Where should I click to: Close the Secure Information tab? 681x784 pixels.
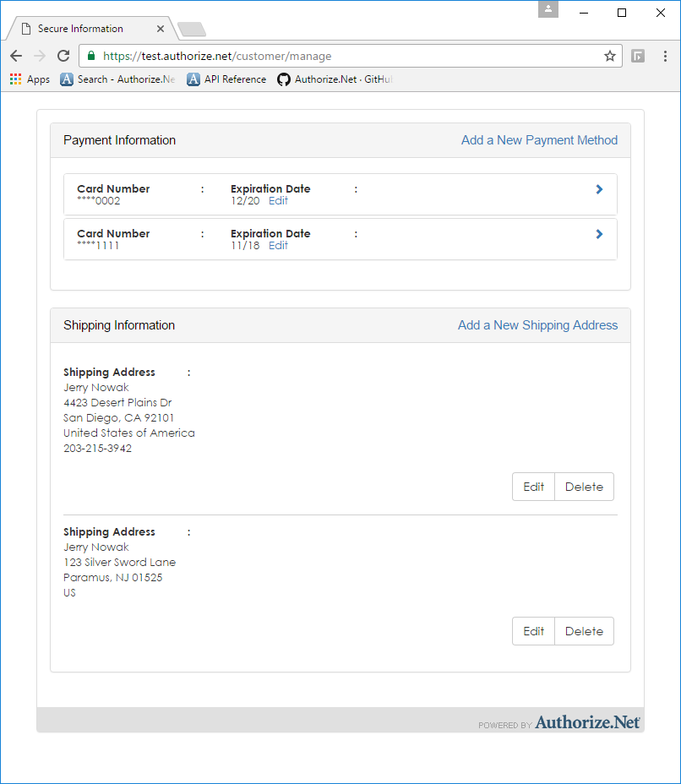[x=161, y=29]
